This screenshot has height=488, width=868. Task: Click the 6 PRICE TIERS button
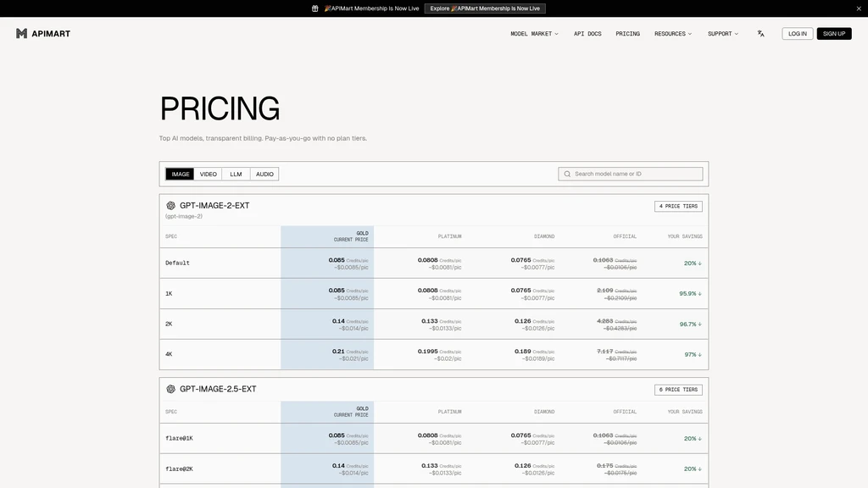(678, 390)
